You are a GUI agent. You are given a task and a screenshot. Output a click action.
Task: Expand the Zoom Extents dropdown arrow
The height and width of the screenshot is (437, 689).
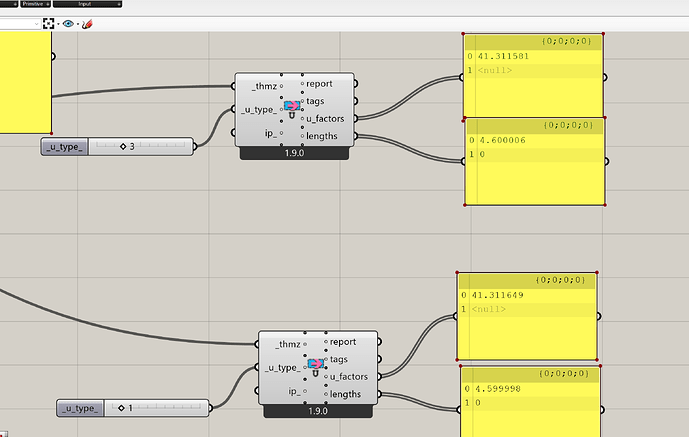[57, 23]
